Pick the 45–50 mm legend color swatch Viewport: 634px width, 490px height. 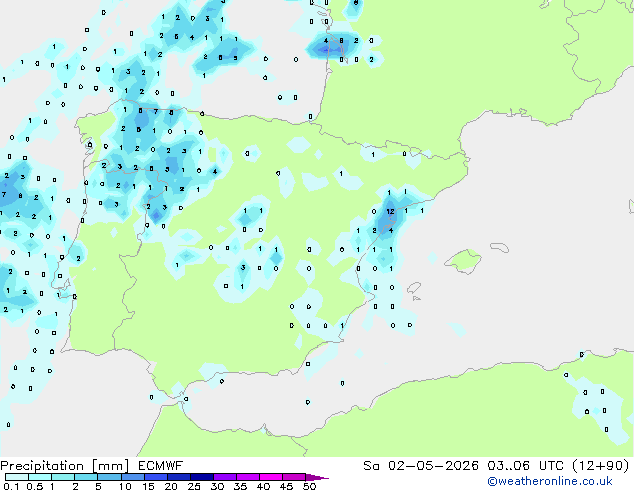click(x=294, y=477)
